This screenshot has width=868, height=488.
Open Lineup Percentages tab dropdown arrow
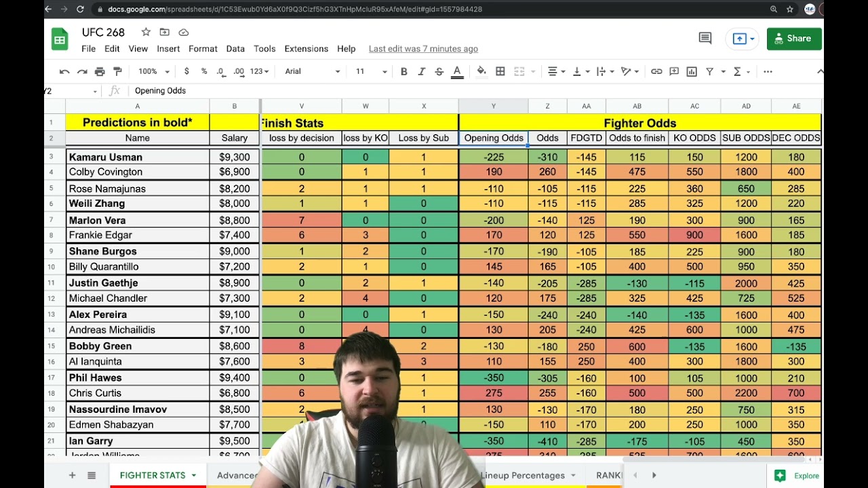click(x=574, y=475)
